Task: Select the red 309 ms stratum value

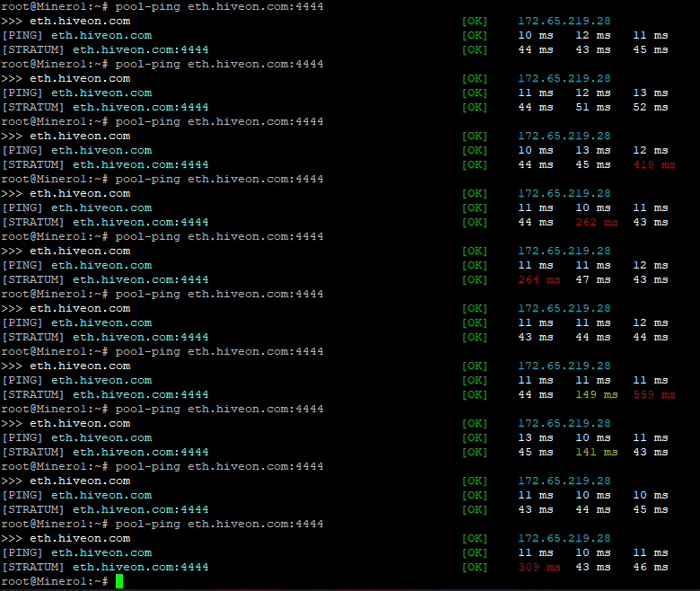Action: (x=539, y=567)
